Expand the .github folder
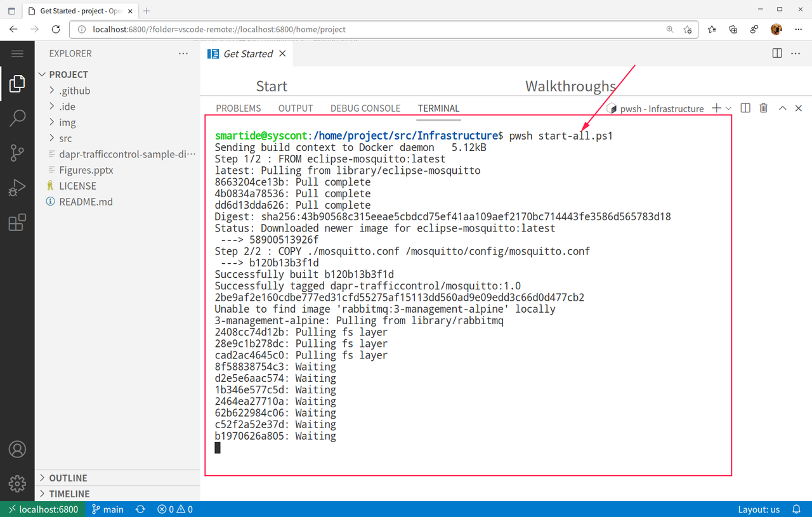This screenshot has width=812, height=517. 117,91
